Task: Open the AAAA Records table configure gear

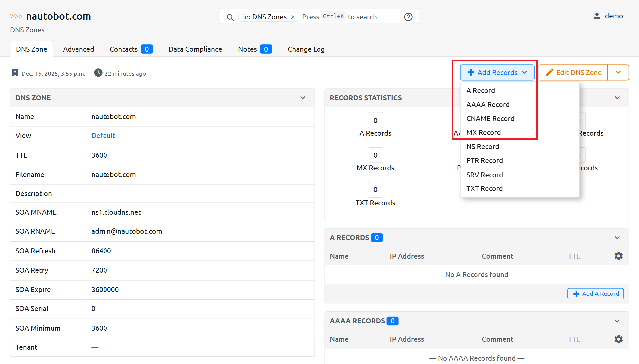Action: click(618, 339)
